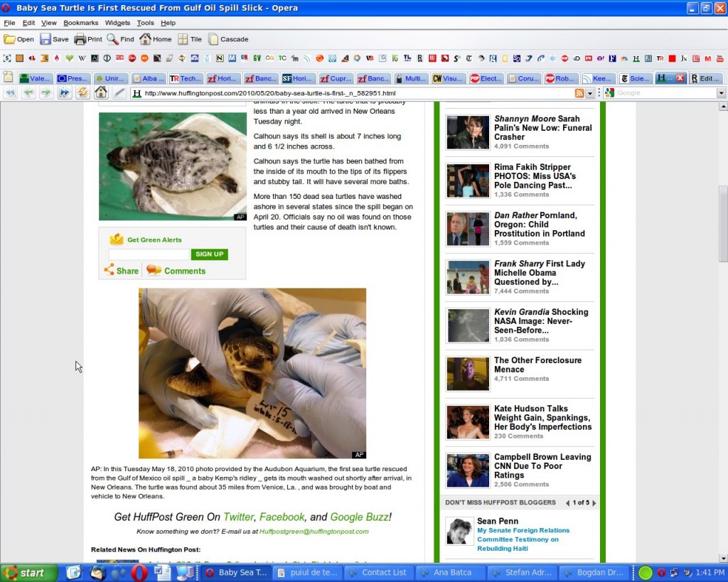
Task: Click the YouTube bookmark icon
Action: point(720,58)
